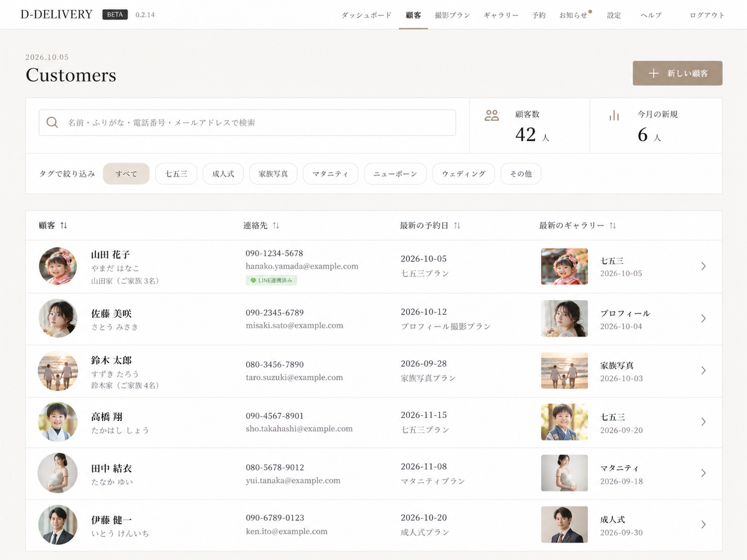Click プロフィール撮影プラン booking text
Viewport: 747px width, 560px height.
pyautogui.click(x=446, y=326)
